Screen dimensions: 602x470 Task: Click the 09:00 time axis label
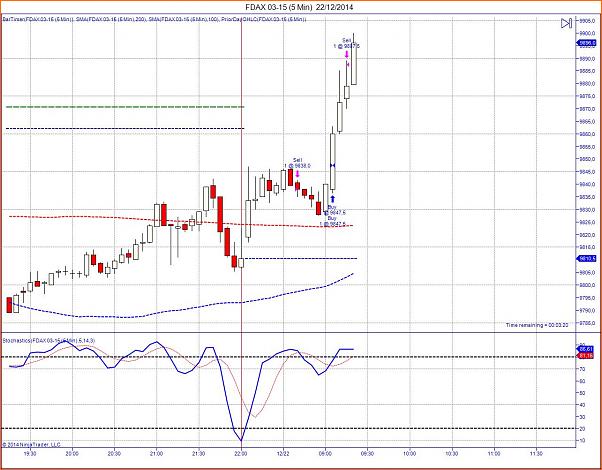(325, 453)
